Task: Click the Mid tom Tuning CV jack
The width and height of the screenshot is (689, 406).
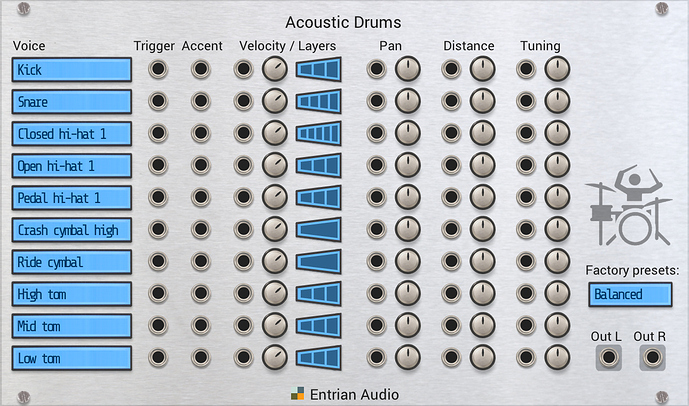Action: point(526,326)
